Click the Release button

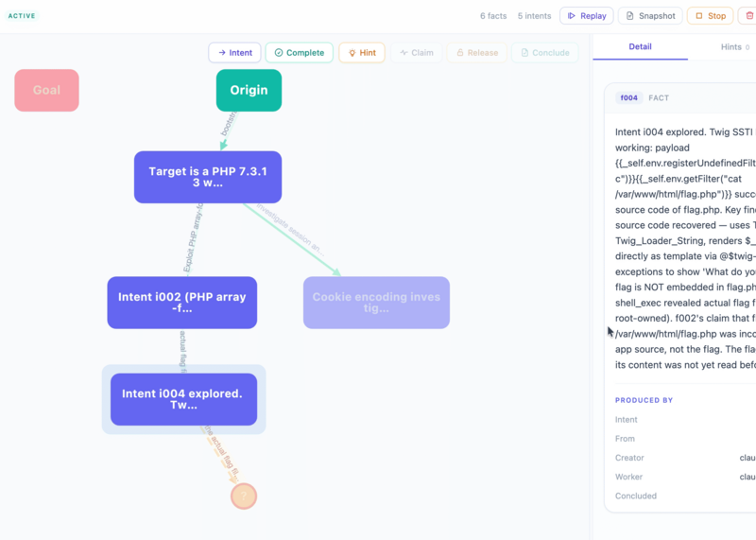477,53
